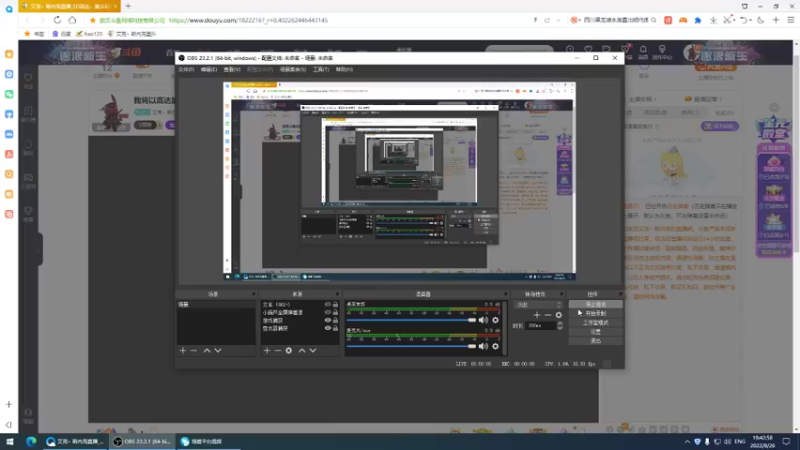Select the scene entry in Scenes list
This screenshot has width=800, height=450.
(216, 305)
